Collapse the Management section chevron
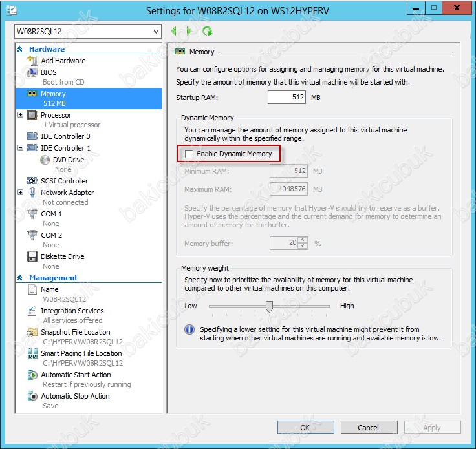 point(20,277)
